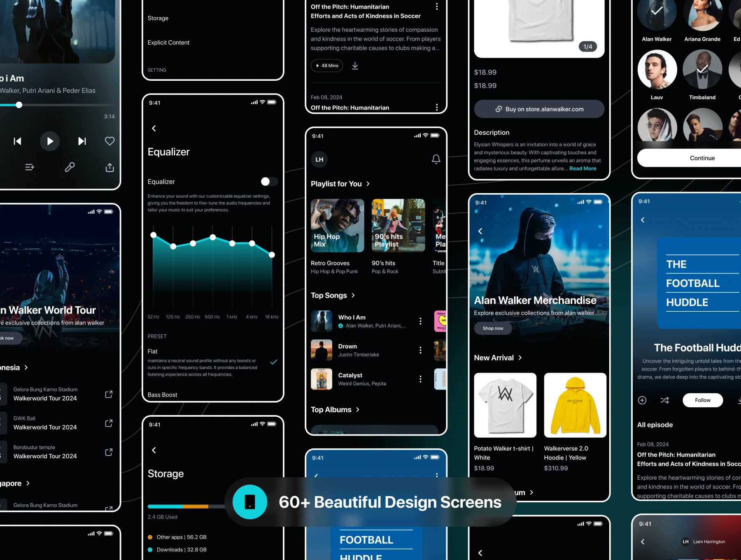Go back from the Equalizer screen
The image size is (741, 560).
154,128
